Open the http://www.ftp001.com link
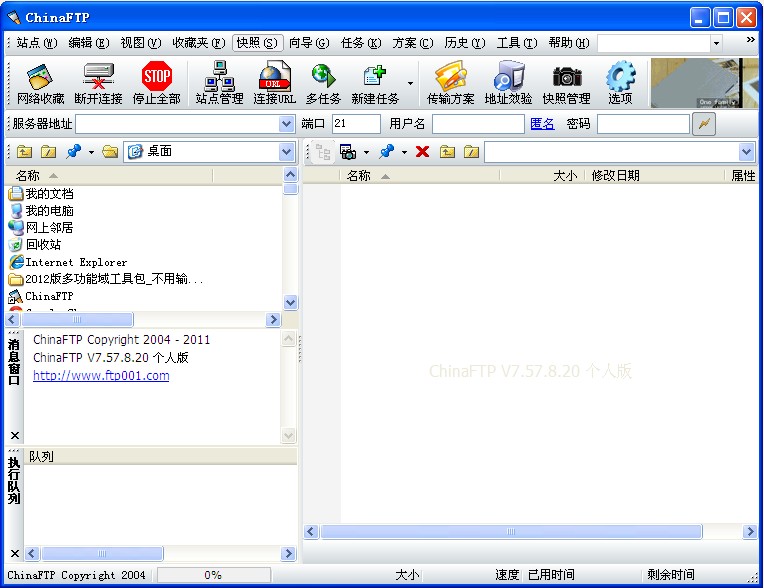The height and width of the screenshot is (588, 764). tap(101, 376)
